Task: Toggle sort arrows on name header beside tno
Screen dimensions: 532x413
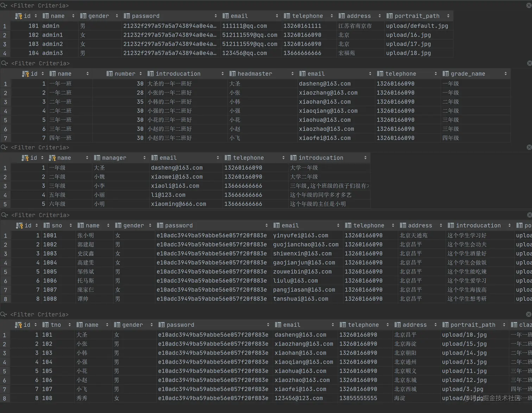Action: [x=107, y=325]
